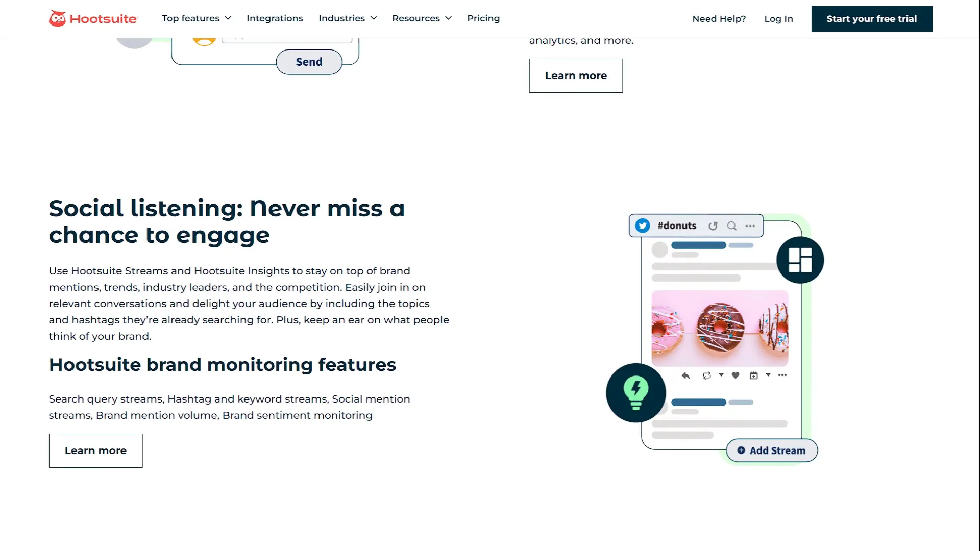The image size is (980, 551).
Task: Click the search magnifier icon in stream
Action: (x=731, y=226)
